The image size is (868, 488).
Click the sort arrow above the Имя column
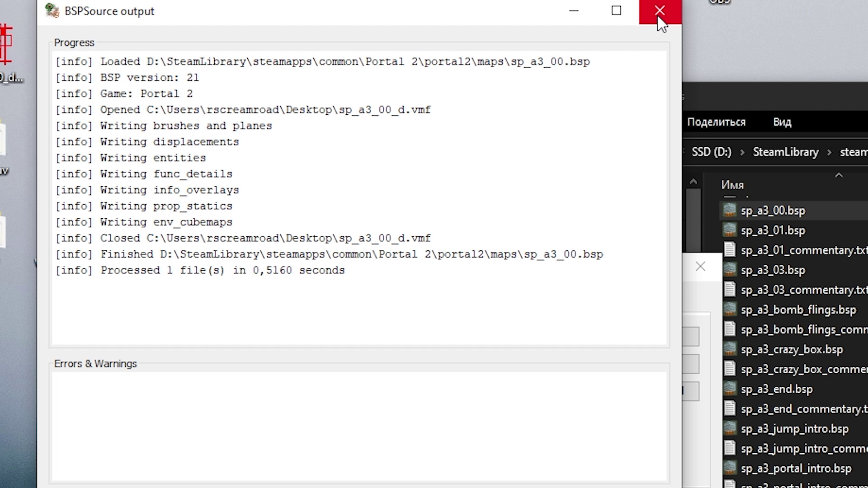(839, 175)
